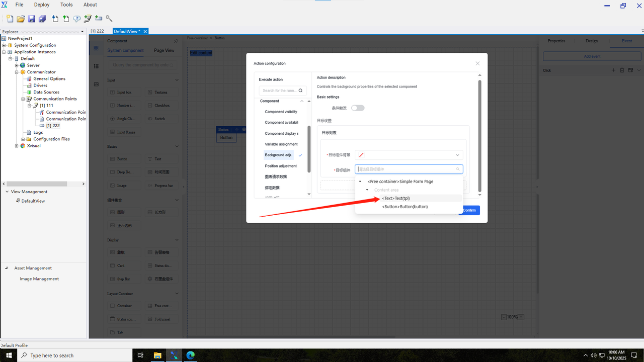Collapse the Free container tree node
The image size is (644, 362).
coord(360,182)
